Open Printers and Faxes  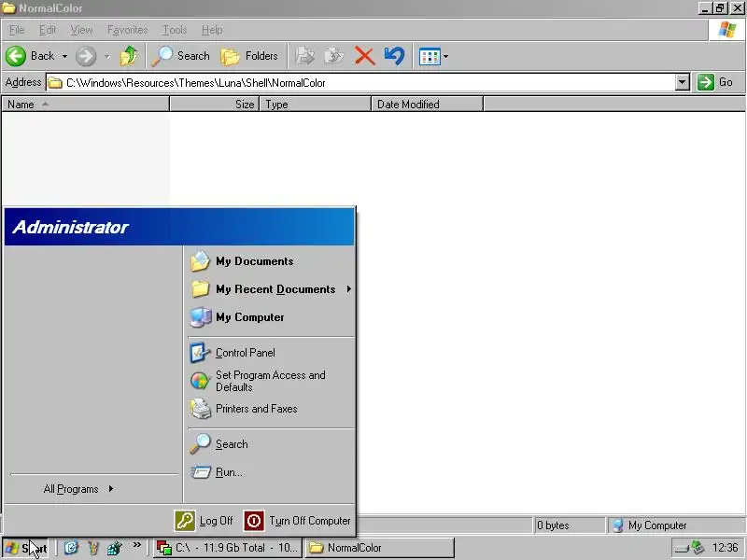point(270,409)
